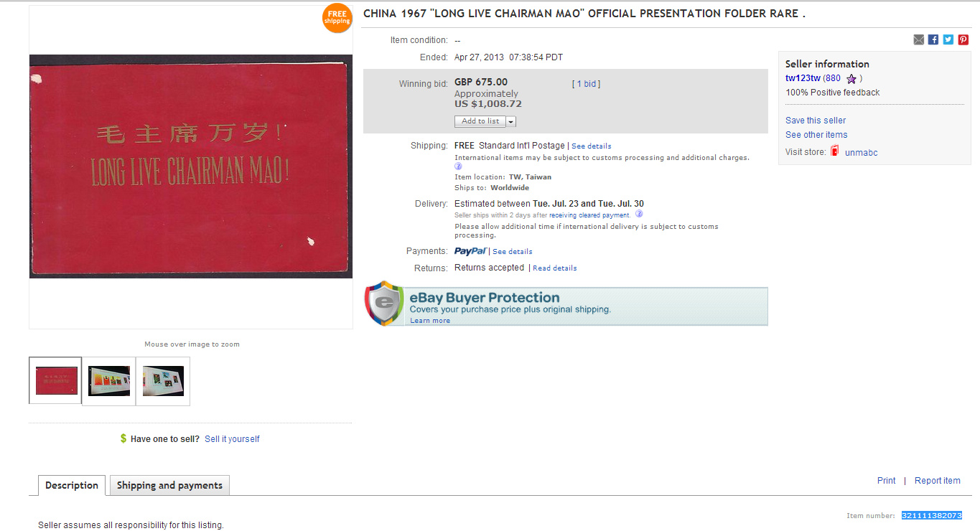Click the Add to list button
Image resolution: width=980 pixels, height=531 pixels.
pyautogui.click(x=480, y=121)
